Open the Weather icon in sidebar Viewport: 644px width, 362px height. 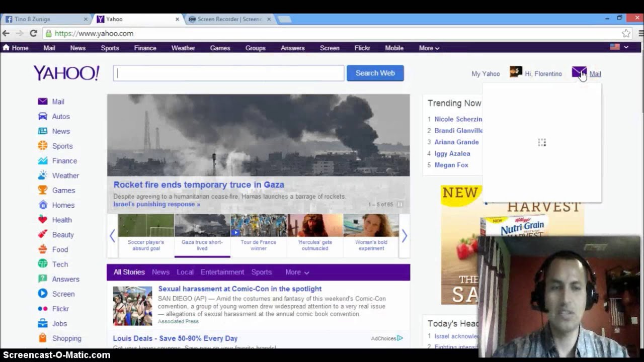pyautogui.click(x=43, y=175)
